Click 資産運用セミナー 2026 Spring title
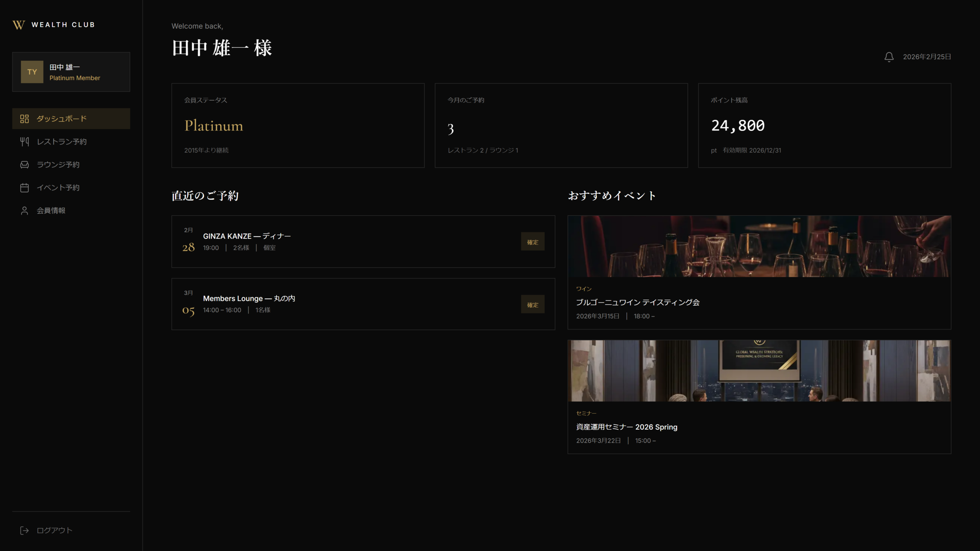This screenshot has width=980, height=551. coord(627,427)
